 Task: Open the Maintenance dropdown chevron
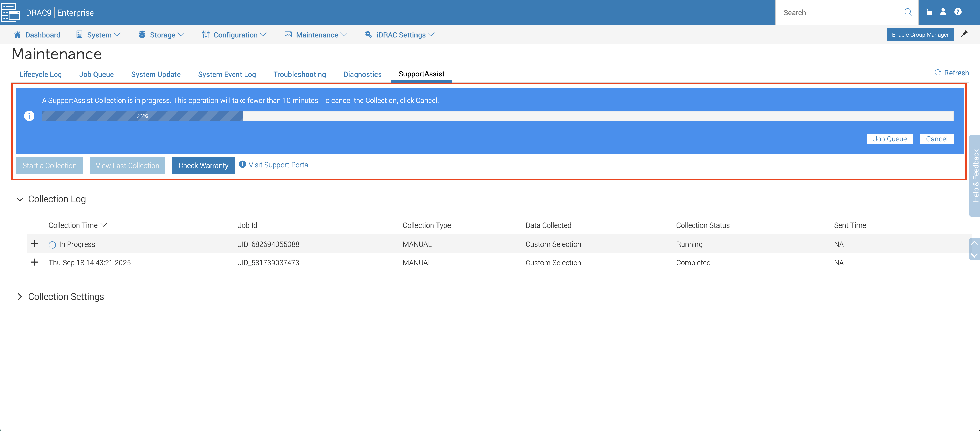(x=344, y=34)
